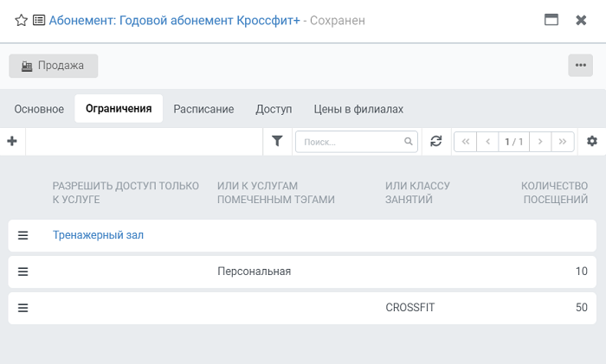Select visit count 50
Screen dimensions: 606x364
[581, 308]
